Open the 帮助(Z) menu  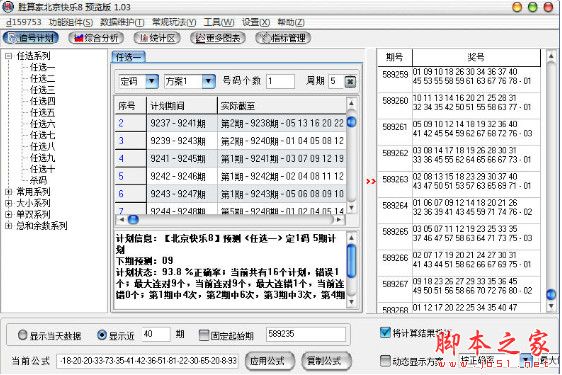(291, 22)
